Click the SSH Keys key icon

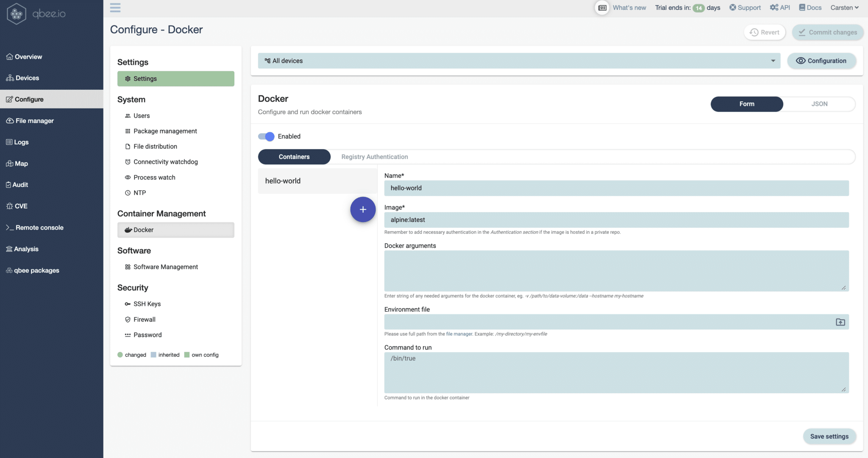point(128,304)
